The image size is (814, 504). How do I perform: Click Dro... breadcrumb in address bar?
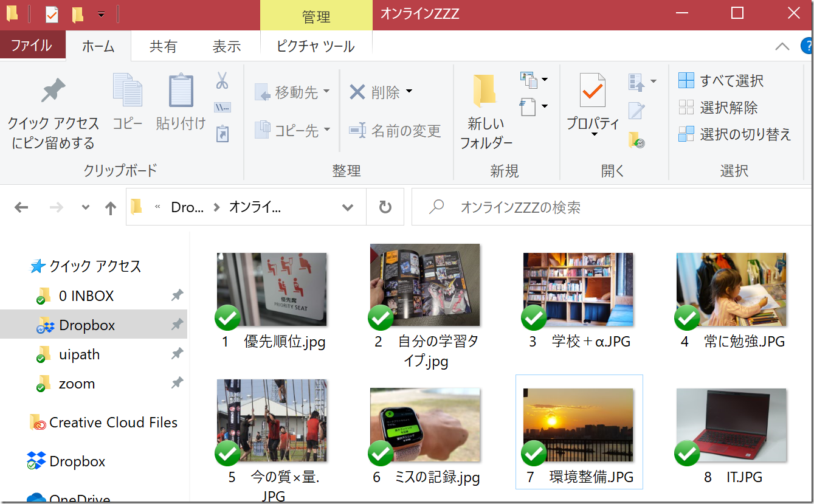[x=187, y=207]
